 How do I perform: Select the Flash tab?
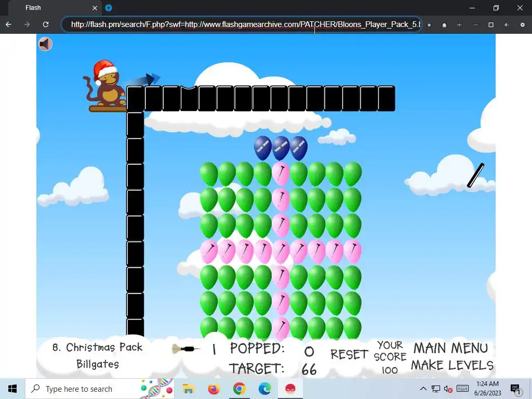(54, 8)
